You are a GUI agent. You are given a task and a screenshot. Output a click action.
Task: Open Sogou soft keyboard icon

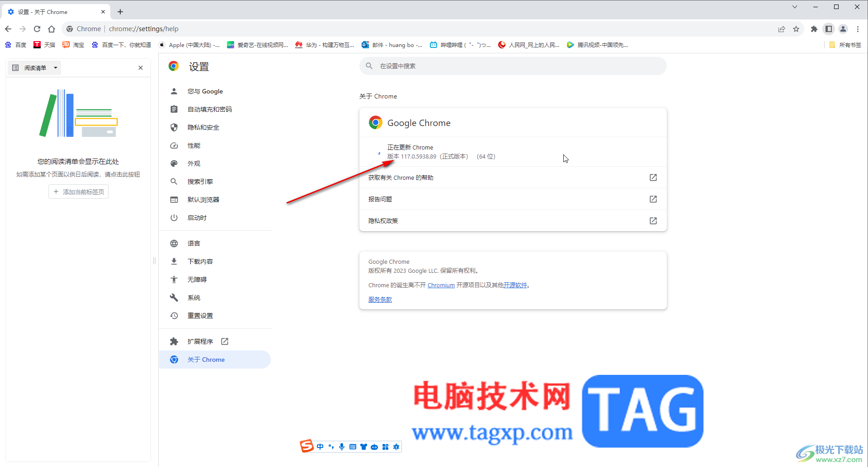pyautogui.click(x=353, y=447)
